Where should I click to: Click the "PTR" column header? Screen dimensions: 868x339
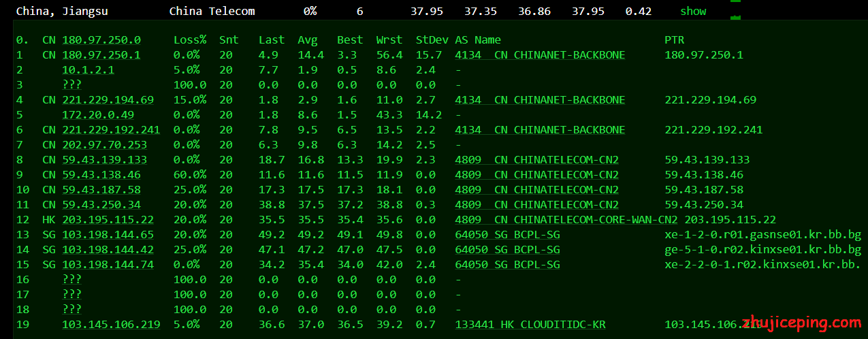(675, 40)
